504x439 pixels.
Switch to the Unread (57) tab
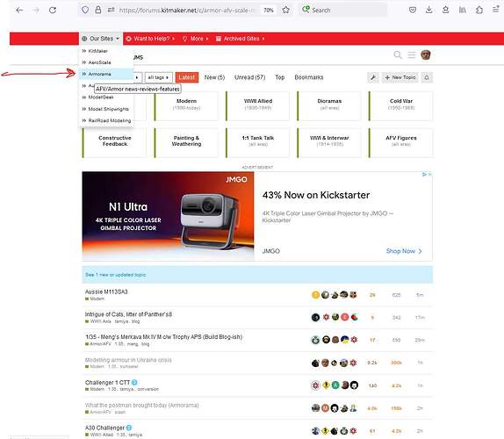click(x=249, y=77)
